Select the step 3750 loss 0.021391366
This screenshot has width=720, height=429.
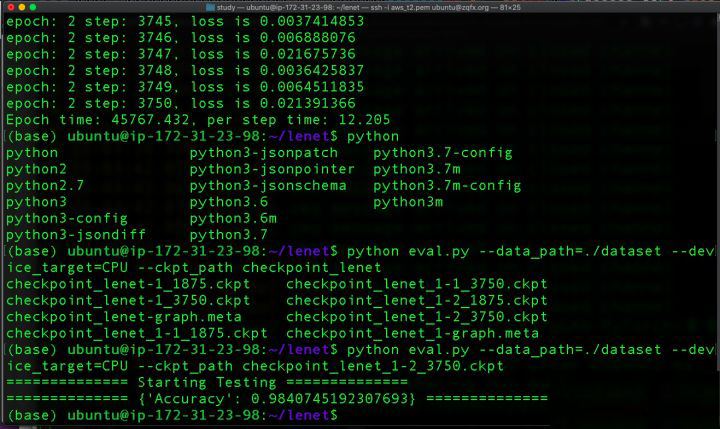(x=308, y=103)
